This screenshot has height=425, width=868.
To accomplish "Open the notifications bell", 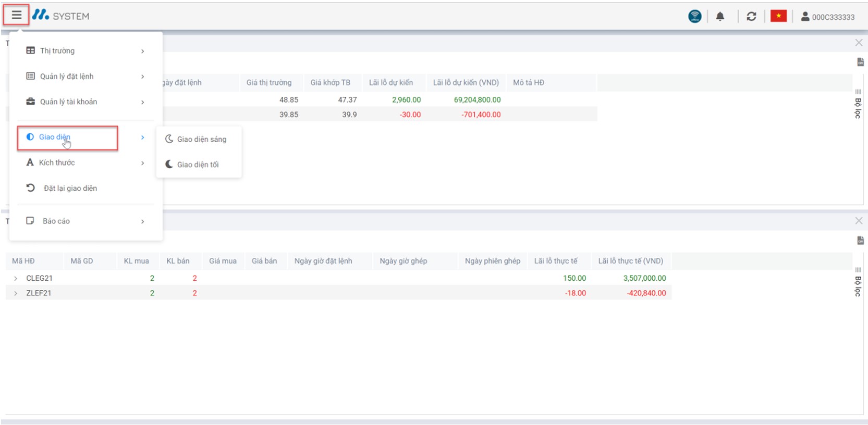I will [720, 17].
